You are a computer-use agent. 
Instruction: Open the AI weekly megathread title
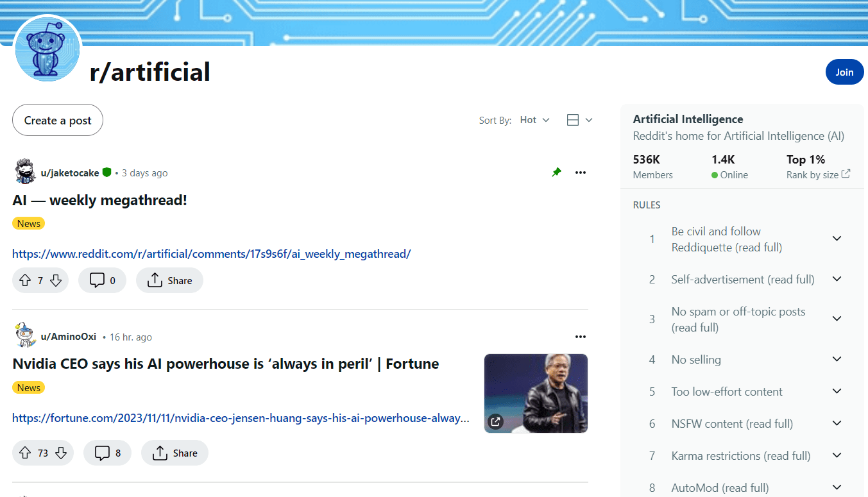coord(99,200)
